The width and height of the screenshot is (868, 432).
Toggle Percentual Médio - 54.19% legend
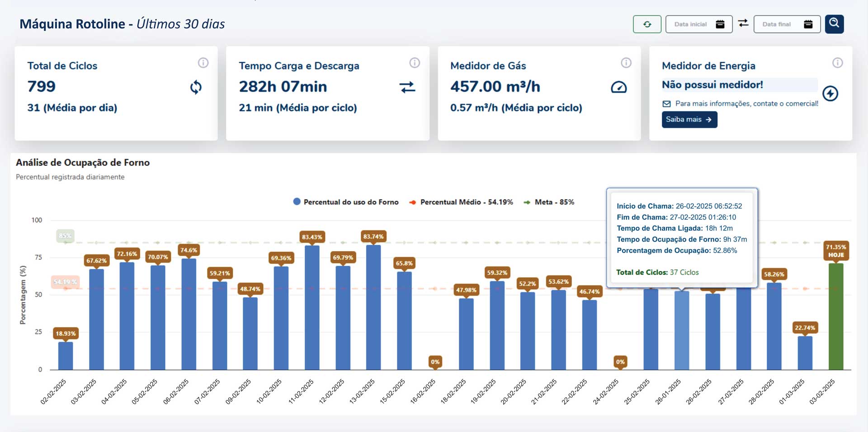(461, 202)
